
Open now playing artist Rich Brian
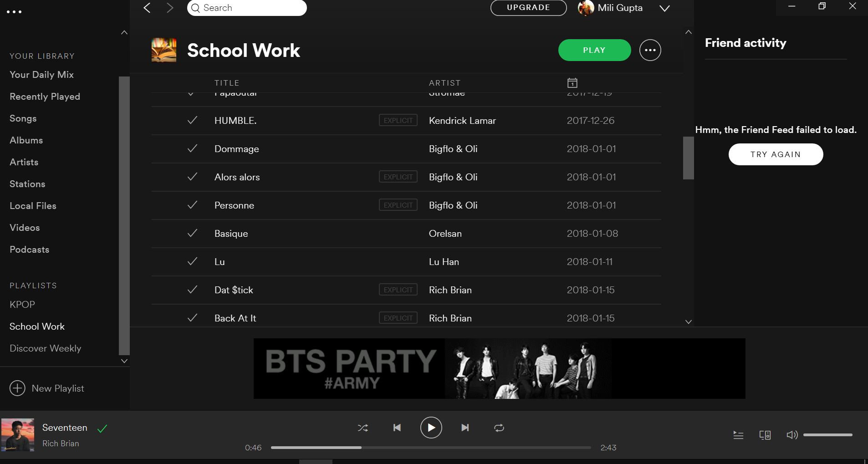tap(61, 444)
